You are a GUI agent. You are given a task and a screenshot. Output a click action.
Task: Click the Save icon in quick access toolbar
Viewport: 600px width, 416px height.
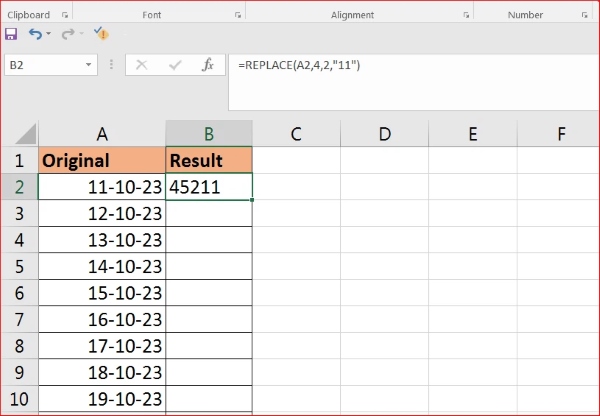11,34
